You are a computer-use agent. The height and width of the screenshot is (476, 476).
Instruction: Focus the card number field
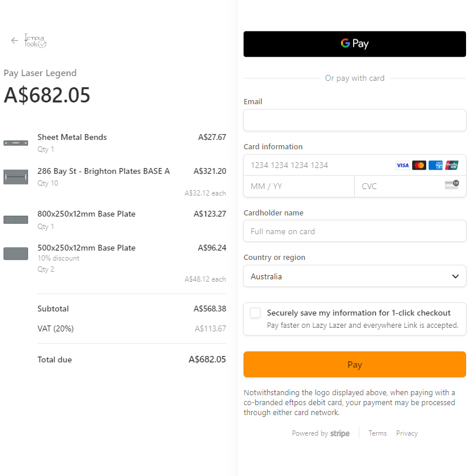click(x=355, y=165)
